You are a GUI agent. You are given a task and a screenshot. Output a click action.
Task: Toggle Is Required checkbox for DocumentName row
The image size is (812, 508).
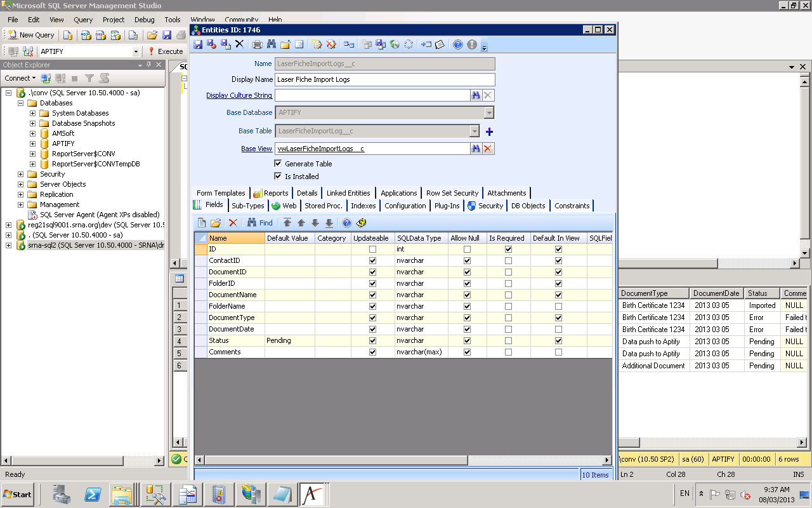point(508,295)
